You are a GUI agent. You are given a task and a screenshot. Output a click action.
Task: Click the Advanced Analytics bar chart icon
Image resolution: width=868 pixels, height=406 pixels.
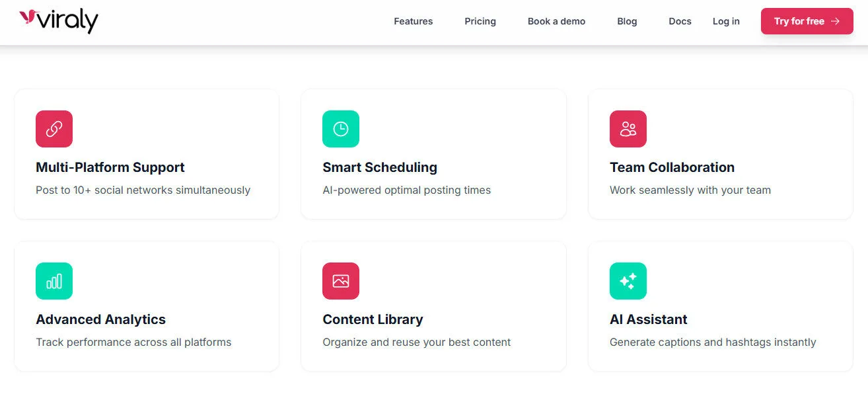pos(54,280)
